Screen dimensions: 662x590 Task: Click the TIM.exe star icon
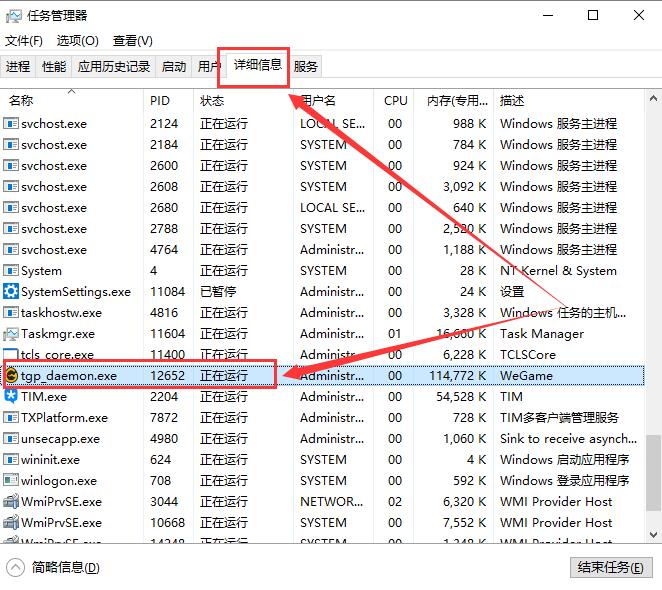click(11, 397)
